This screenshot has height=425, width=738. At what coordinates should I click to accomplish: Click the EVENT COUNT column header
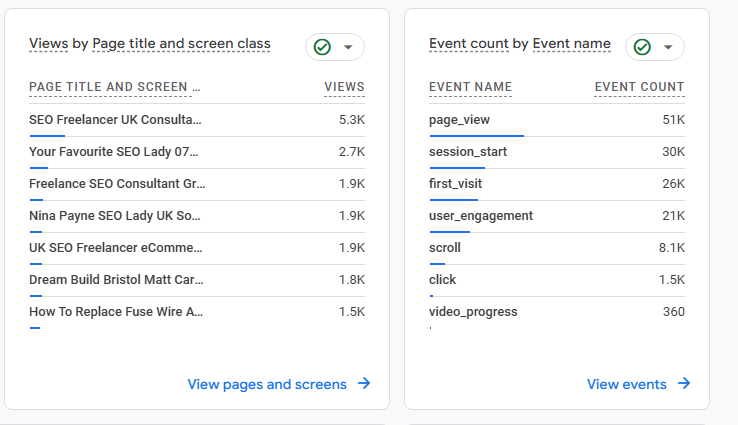(639, 87)
